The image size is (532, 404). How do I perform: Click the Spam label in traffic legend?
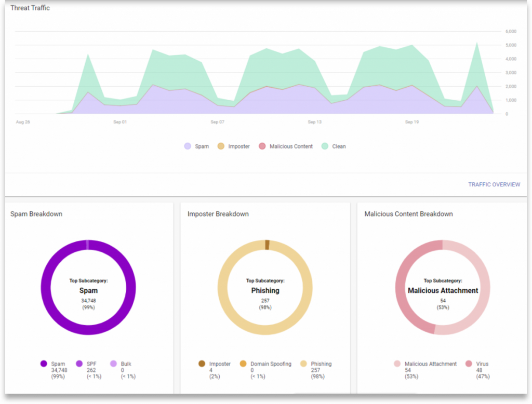pyautogui.click(x=202, y=146)
